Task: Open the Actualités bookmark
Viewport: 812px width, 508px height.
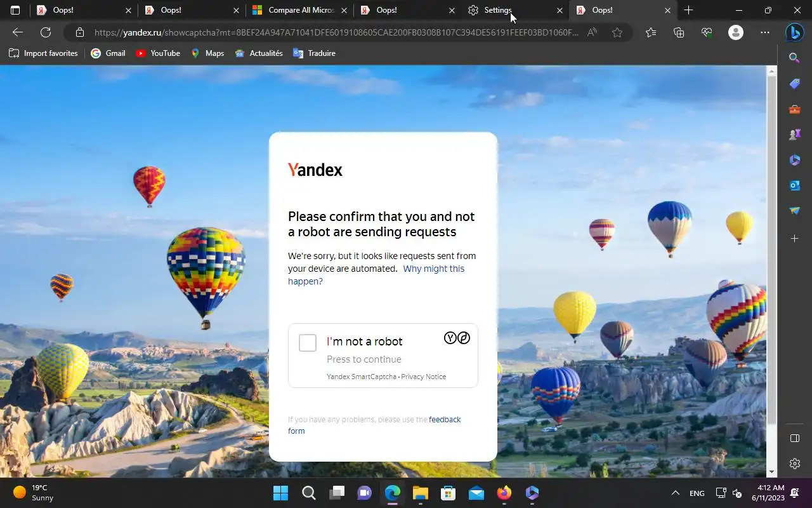Action: [x=259, y=53]
